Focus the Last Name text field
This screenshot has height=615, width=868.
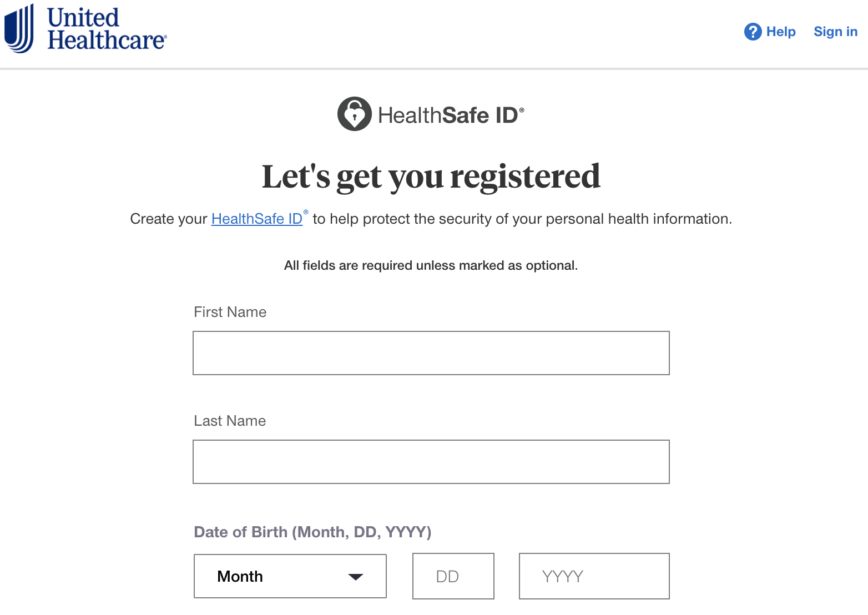pos(431,462)
